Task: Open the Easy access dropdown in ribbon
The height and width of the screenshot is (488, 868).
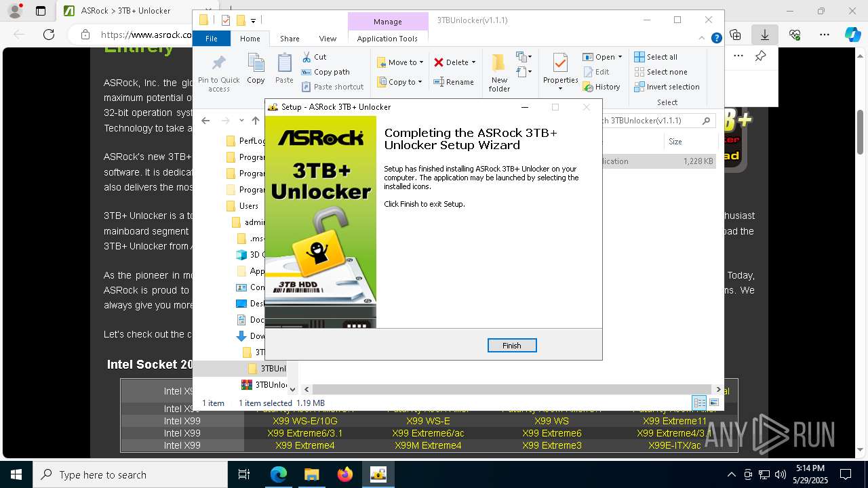Action: [524, 71]
